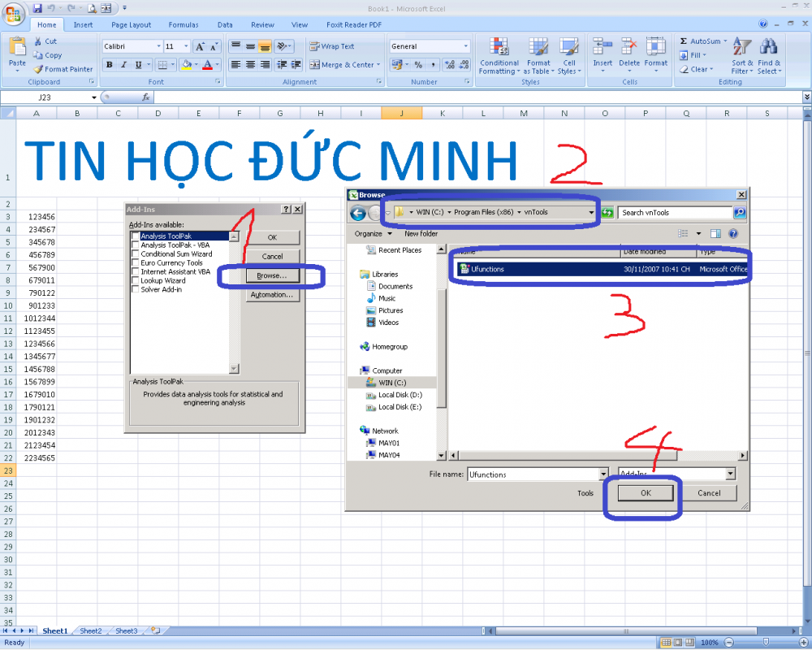Click the Center text alignment icon
The width and height of the screenshot is (812, 650).
(x=250, y=65)
